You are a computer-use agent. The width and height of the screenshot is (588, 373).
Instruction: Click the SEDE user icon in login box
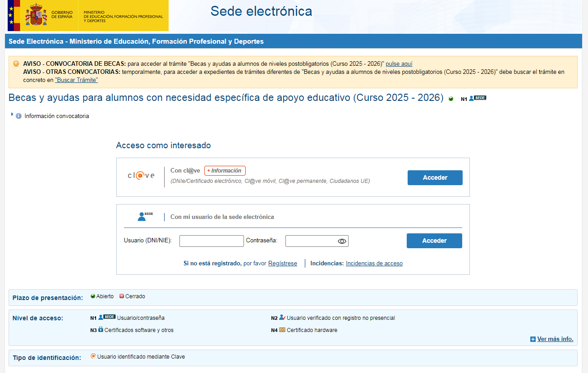(x=144, y=217)
